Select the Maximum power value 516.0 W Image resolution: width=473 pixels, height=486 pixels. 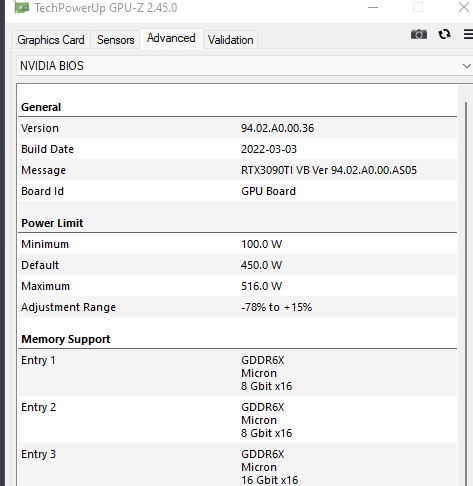261,286
